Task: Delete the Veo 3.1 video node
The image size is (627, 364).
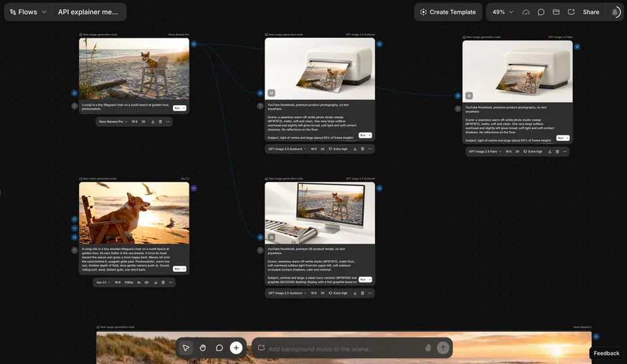Action: [x=163, y=282]
